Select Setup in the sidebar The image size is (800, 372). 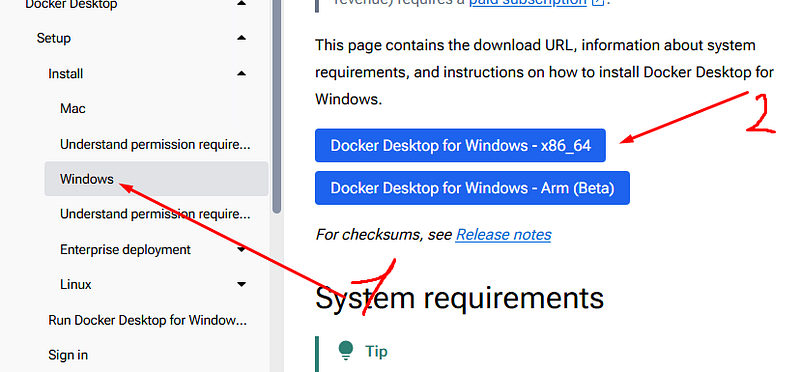click(54, 38)
